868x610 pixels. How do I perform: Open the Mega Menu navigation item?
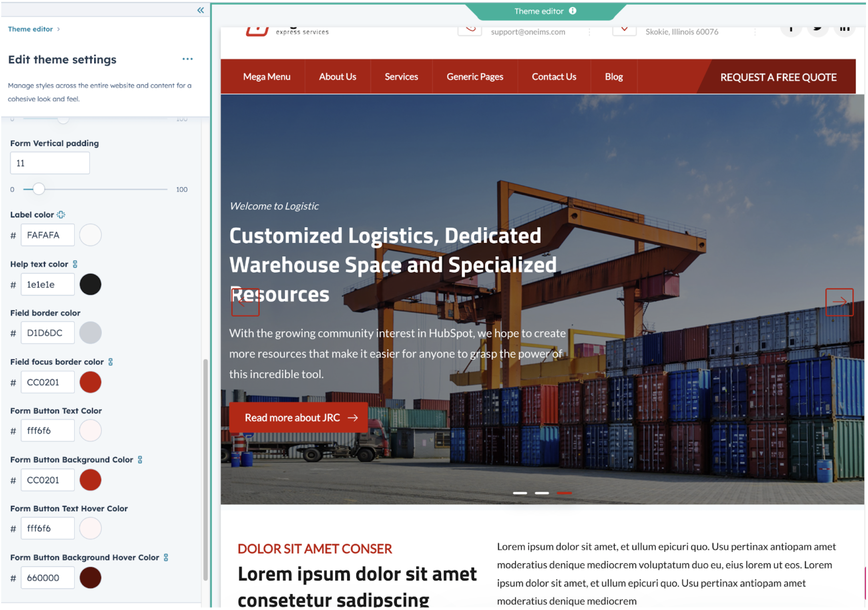coord(267,77)
